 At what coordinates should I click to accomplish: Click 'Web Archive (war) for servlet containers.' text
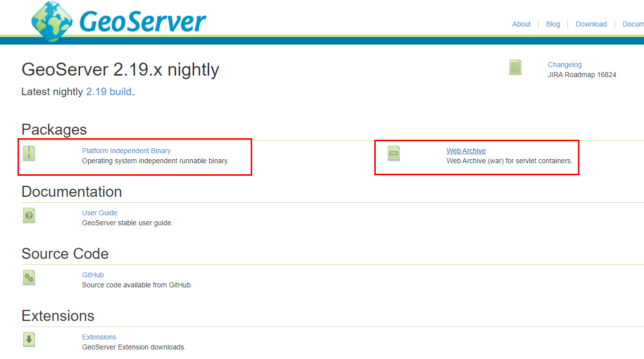click(509, 161)
